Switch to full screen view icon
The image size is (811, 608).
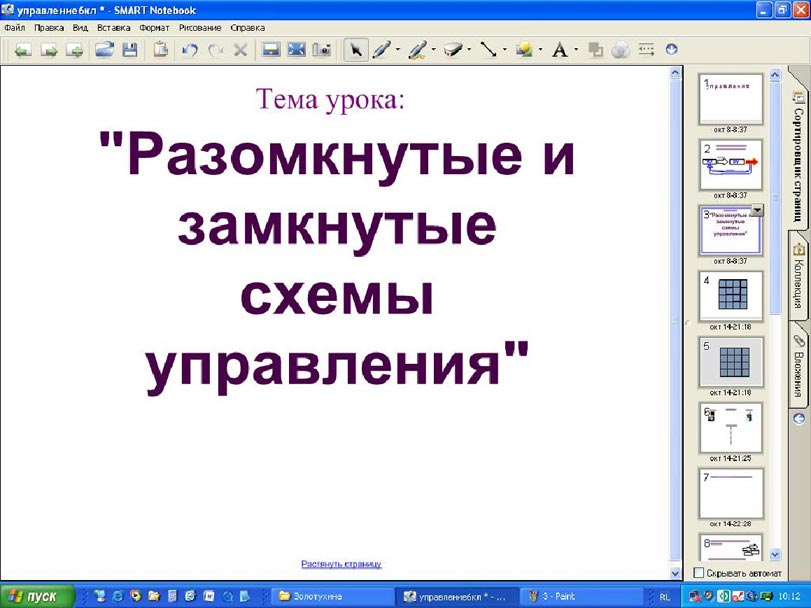(296, 49)
